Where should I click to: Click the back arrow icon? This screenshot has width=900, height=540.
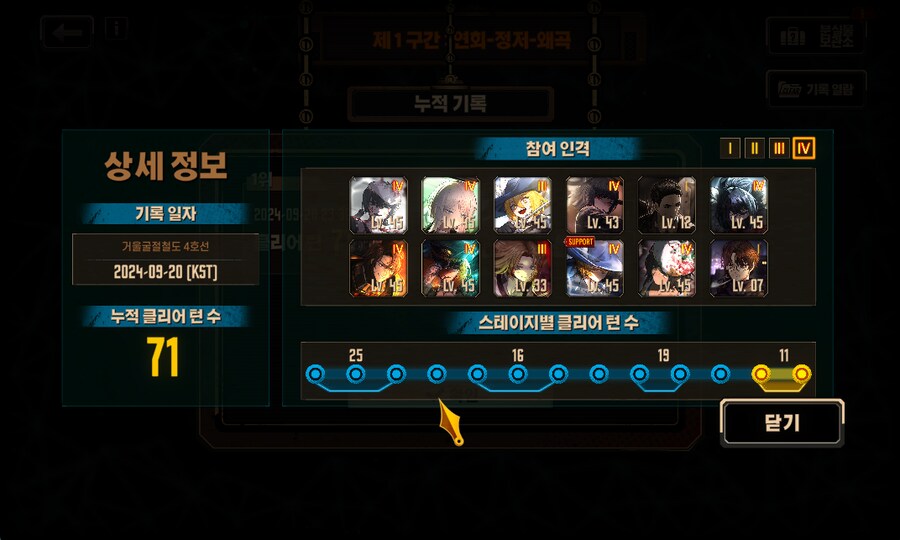[67, 32]
